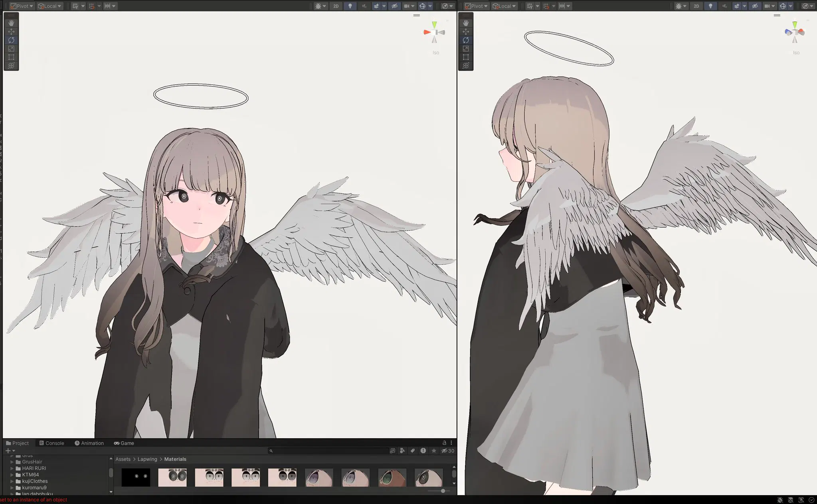Toggle scene lighting in left scene view
This screenshot has width=817, height=504.
click(350, 6)
